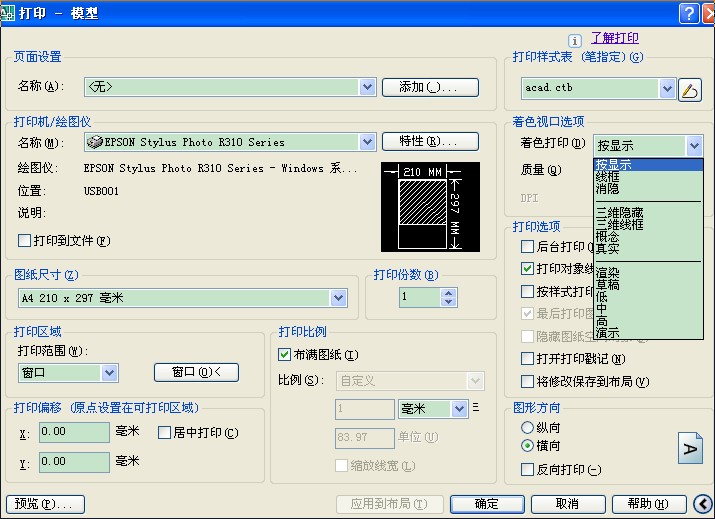
Task: Select 纵向 orientation radio button
Action: (527, 427)
